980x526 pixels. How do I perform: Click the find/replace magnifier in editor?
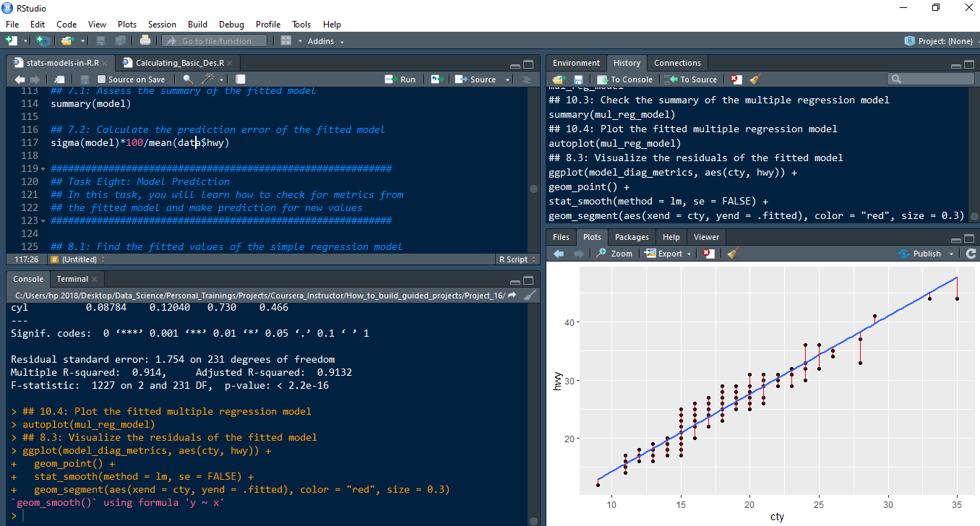[188, 79]
